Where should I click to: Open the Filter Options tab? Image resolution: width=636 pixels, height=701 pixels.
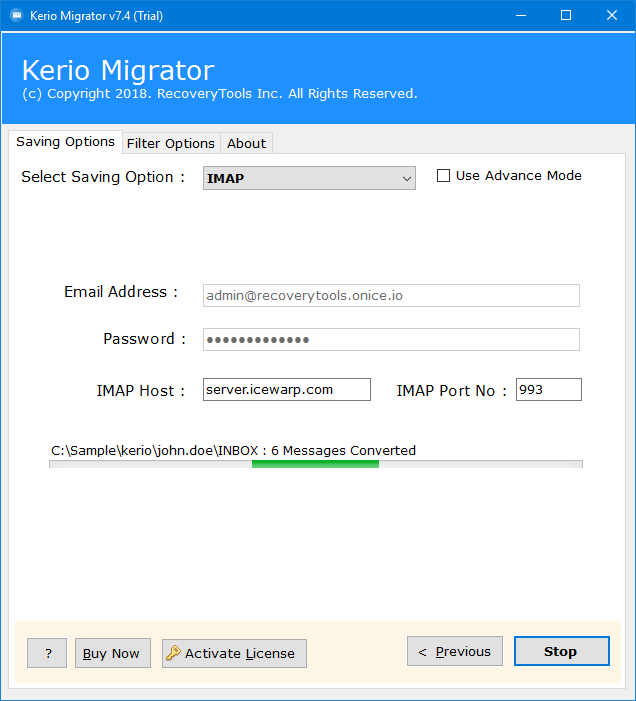pyautogui.click(x=171, y=144)
